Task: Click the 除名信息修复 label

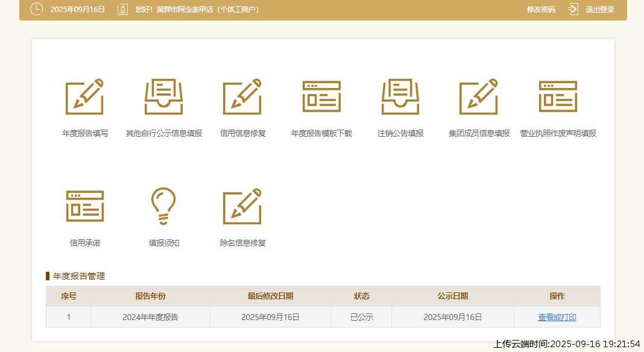Action: click(243, 243)
